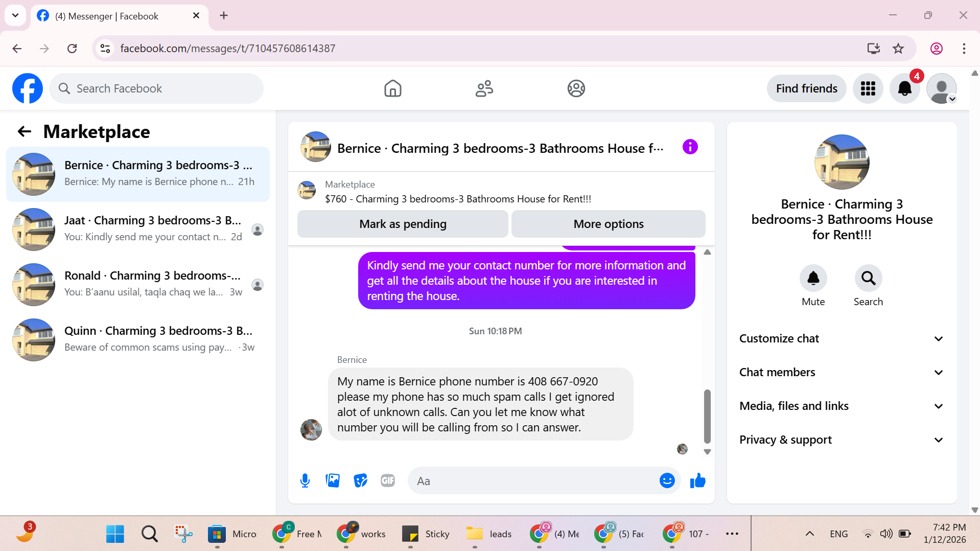Viewport: 980px width, 551px height.
Task: Go back from Marketplace chats list
Action: tap(24, 132)
